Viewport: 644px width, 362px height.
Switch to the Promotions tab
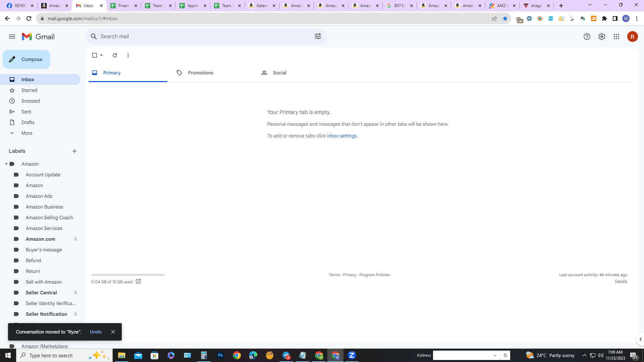point(212,73)
